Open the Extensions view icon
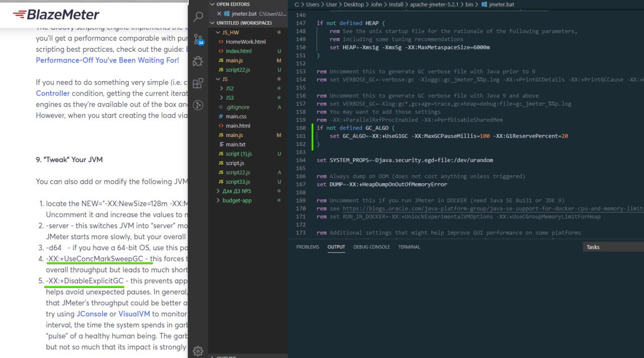This screenshot has height=358, width=644. 198,83
